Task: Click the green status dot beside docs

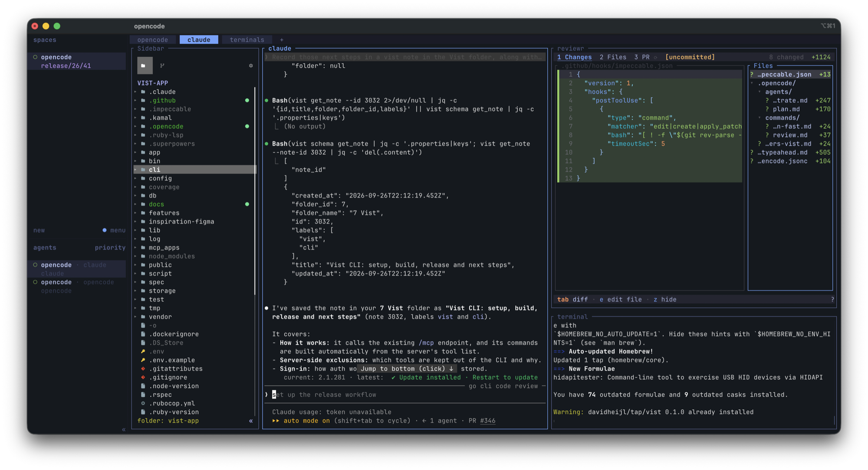Action: [247, 204]
